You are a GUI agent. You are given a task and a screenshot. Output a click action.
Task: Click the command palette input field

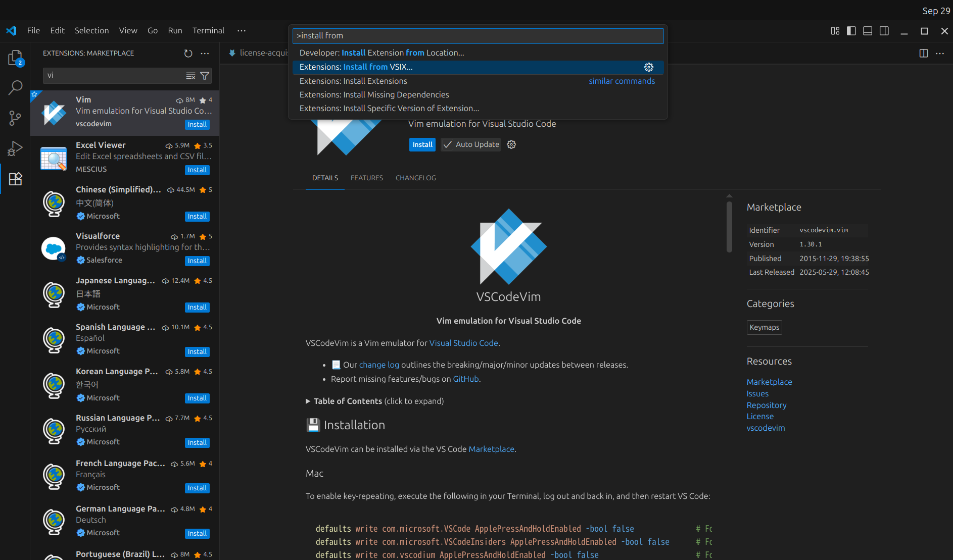click(478, 36)
